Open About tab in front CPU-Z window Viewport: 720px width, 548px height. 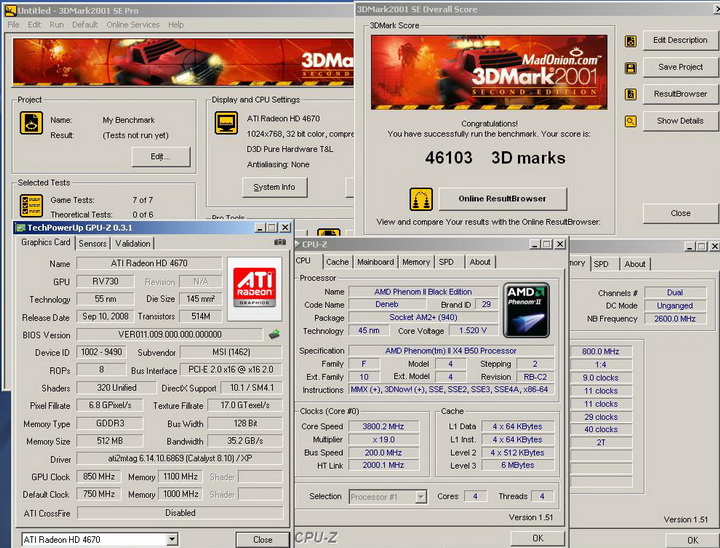click(480, 262)
